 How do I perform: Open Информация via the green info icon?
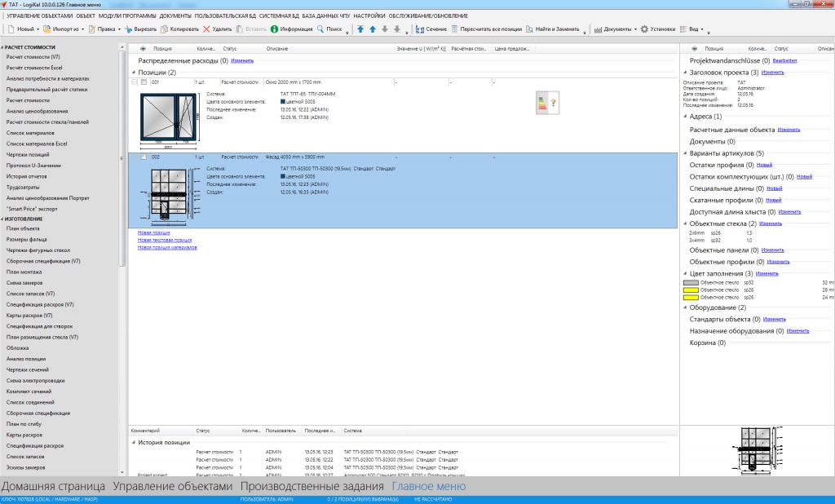(x=274, y=29)
